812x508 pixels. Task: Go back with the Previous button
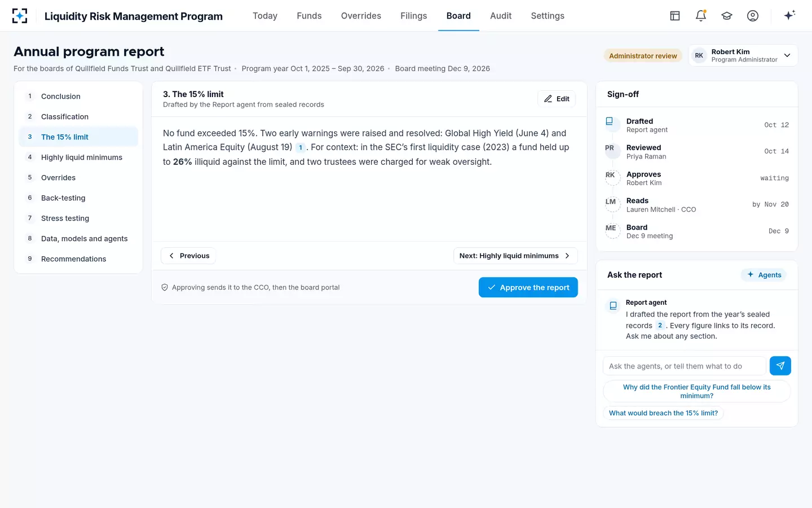click(188, 256)
